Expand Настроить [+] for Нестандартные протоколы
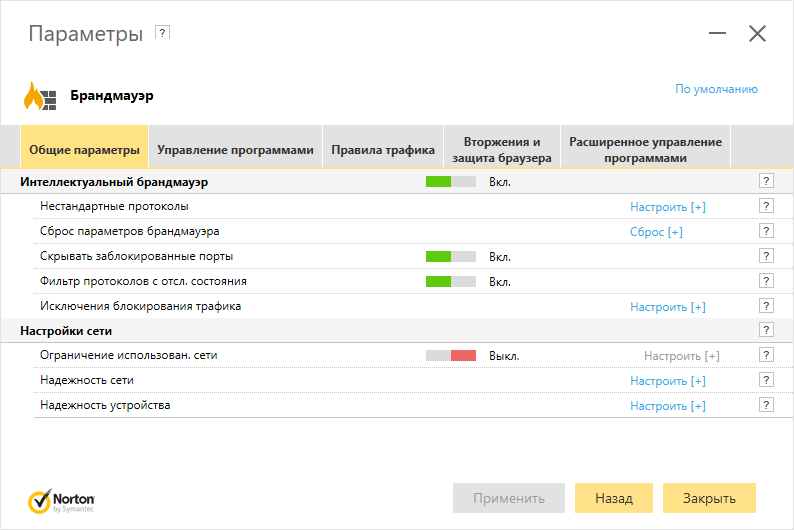This screenshot has width=794, height=530. (667, 207)
